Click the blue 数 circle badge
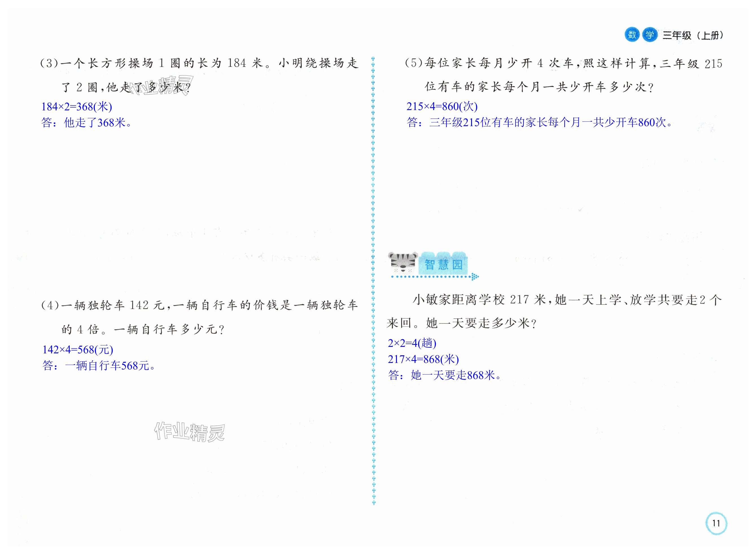The image size is (756, 554). tap(632, 34)
